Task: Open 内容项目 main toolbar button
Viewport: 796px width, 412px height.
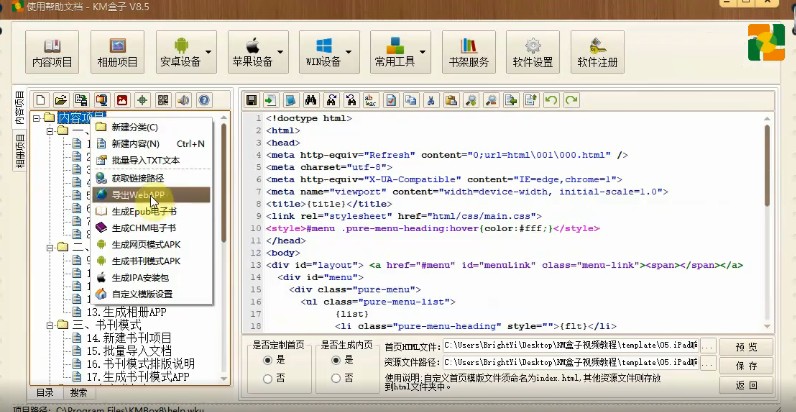Action: (52, 52)
